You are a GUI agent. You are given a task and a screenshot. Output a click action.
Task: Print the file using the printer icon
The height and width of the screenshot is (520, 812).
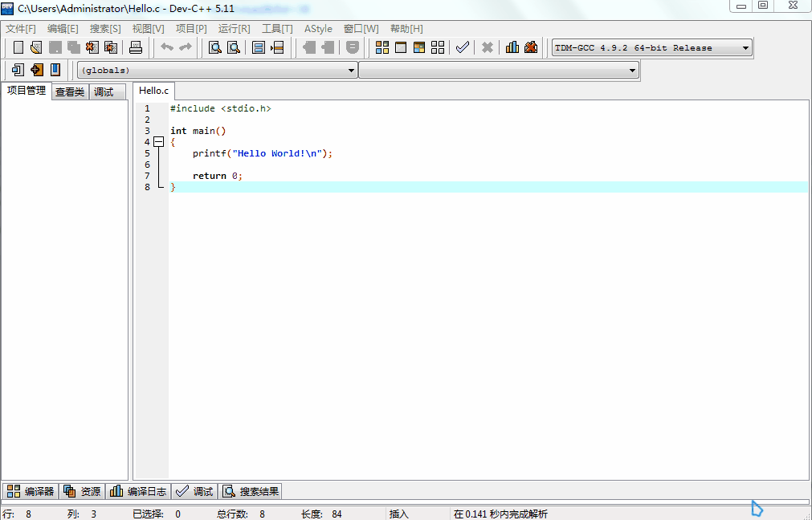(x=136, y=47)
